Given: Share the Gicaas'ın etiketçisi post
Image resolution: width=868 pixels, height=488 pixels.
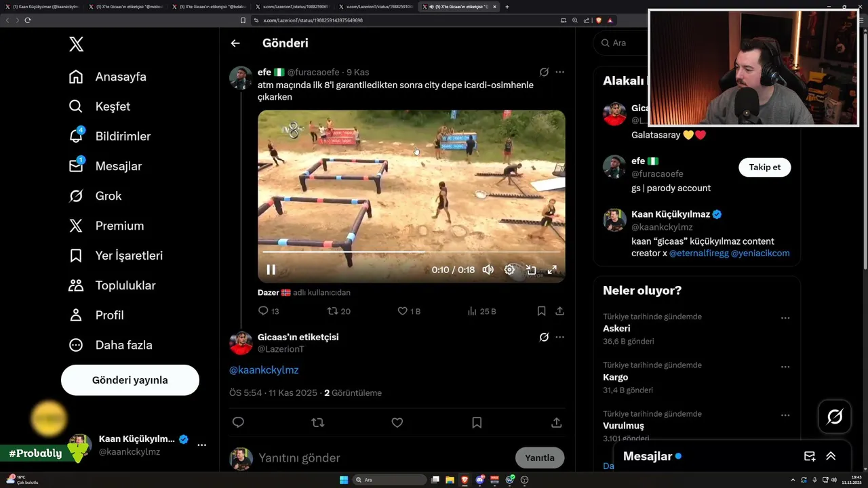Looking at the screenshot, I should click(x=556, y=422).
